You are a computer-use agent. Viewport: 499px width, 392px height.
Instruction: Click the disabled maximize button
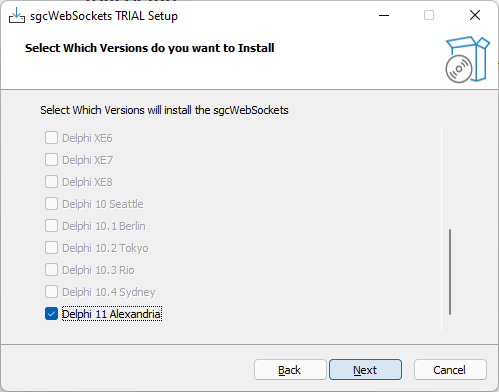(x=429, y=15)
